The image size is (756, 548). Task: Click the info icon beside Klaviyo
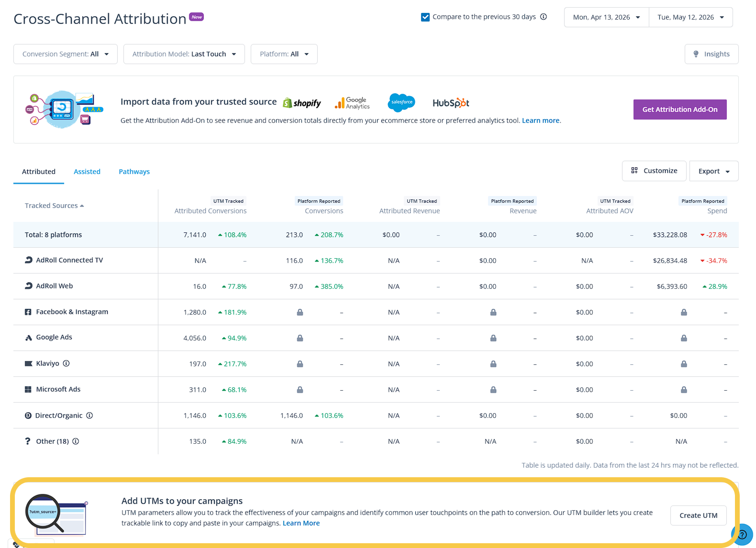coord(67,363)
